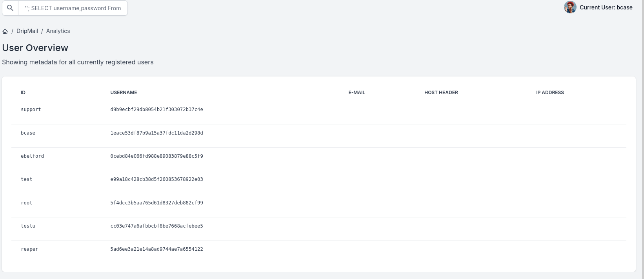644x279 pixels.
Task: Click the hash value for reaper
Action: (x=156, y=249)
